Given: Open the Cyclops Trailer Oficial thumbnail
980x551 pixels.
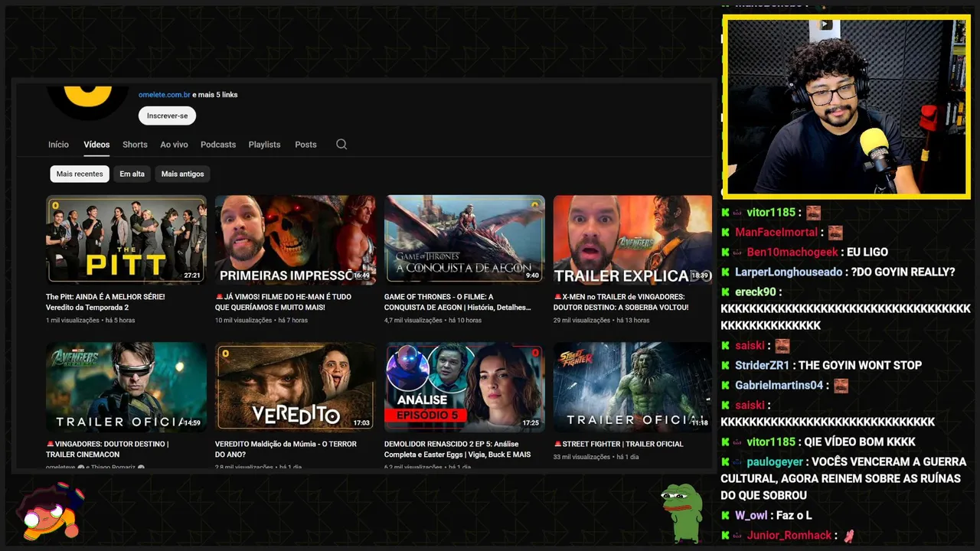Looking at the screenshot, I should click(126, 386).
